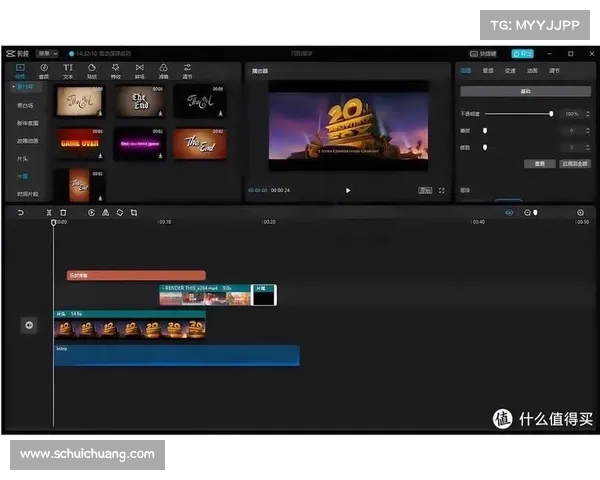The height and width of the screenshot is (480, 600).
Task: Switch to the Adjust tab in properties panel
Action: (554, 71)
